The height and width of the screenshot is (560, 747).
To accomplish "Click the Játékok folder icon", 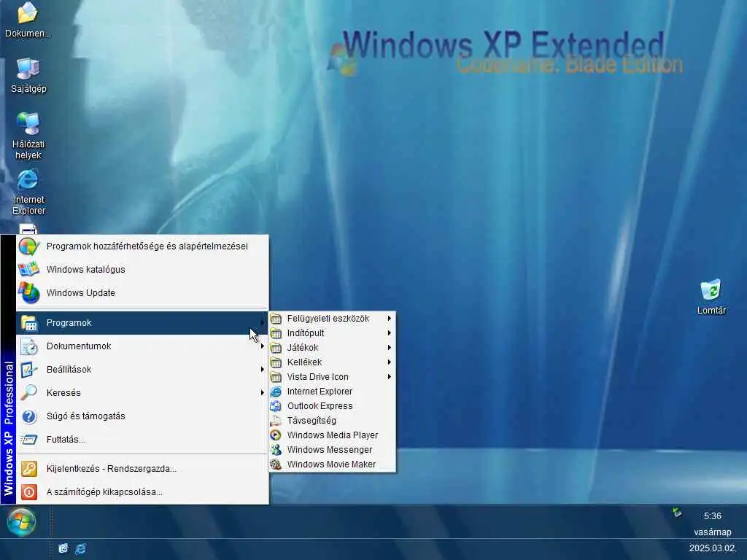I will [276, 348].
